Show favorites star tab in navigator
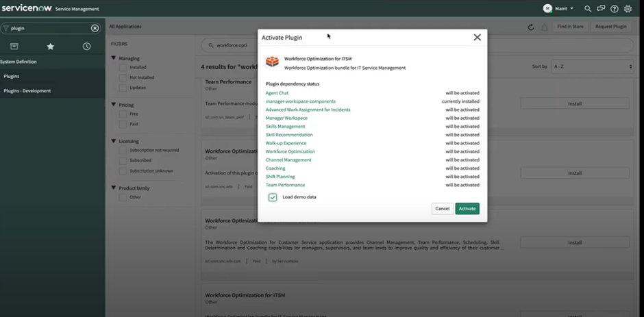The width and height of the screenshot is (644, 317). [51, 47]
